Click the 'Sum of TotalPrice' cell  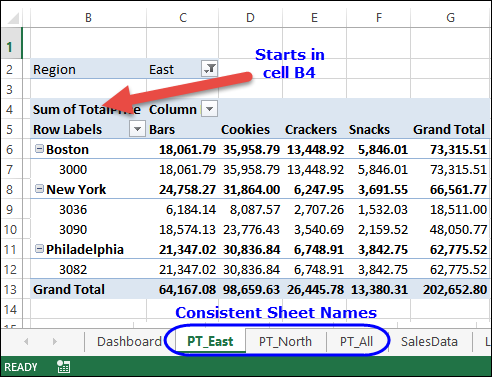pyautogui.click(x=88, y=109)
